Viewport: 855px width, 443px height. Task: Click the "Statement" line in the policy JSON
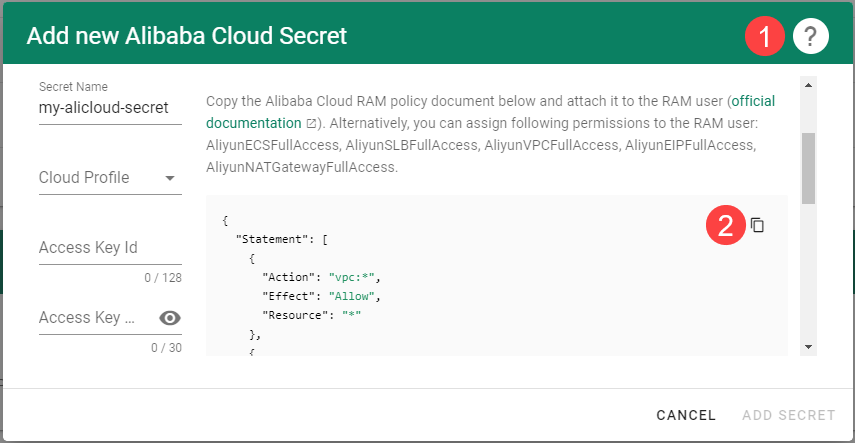[x=276, y=240]
